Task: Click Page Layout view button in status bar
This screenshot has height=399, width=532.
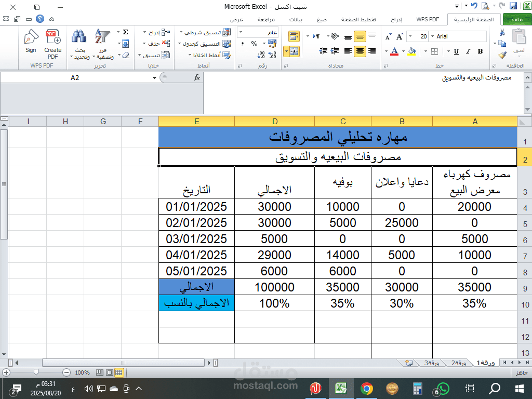Action: tap(109, 373)
